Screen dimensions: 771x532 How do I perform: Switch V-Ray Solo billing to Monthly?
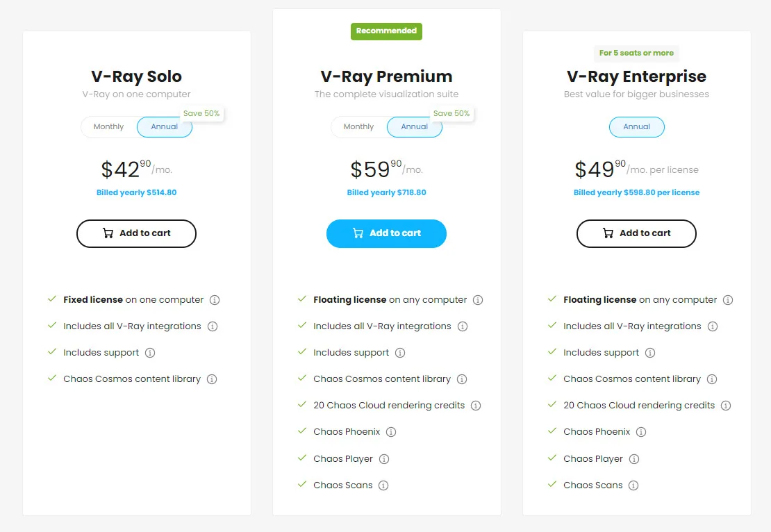(108, 126)
